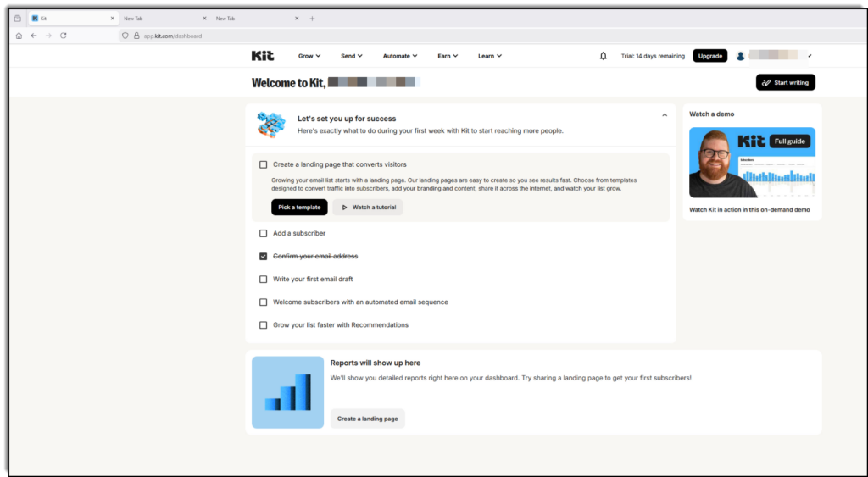Click the shield icon in the address bar
Image resolution: width=868 pixels, height=477 pixels.
pos(125,36)
